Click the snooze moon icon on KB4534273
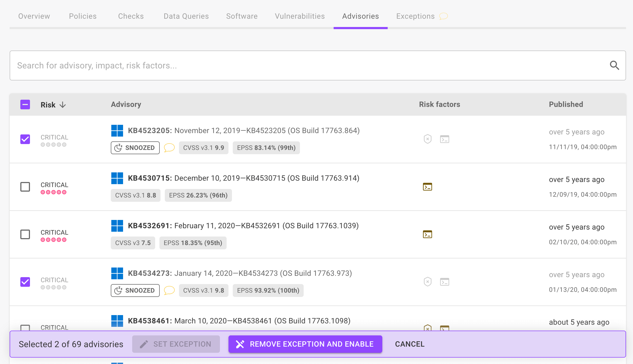Image resolution: width=633 pixels, height=364 pixels. click(119, 290)
